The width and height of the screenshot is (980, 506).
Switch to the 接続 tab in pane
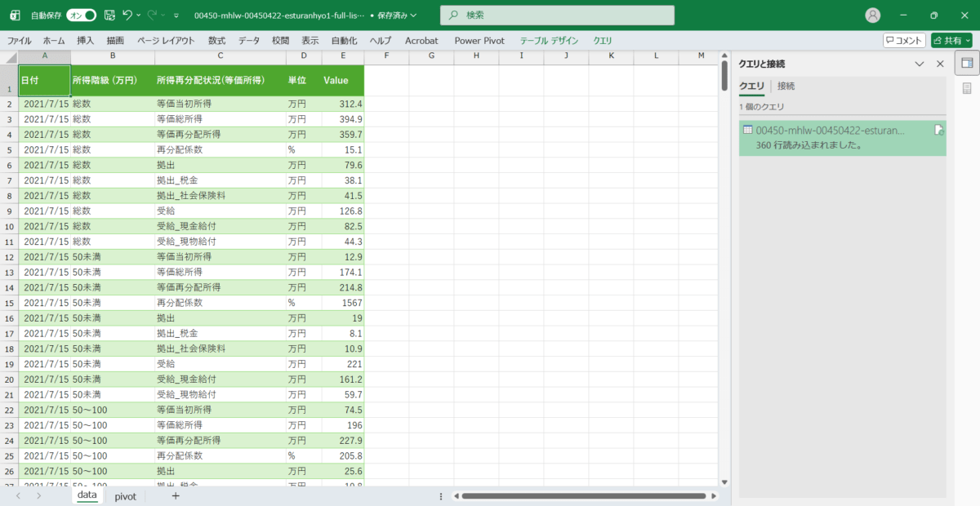pyautogui.click(x=786, y=86)
